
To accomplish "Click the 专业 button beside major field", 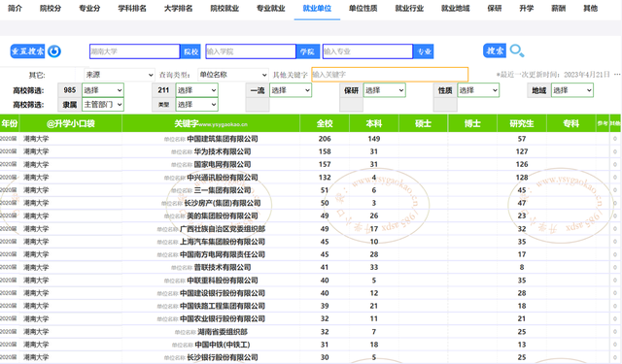I will [424, 51].
